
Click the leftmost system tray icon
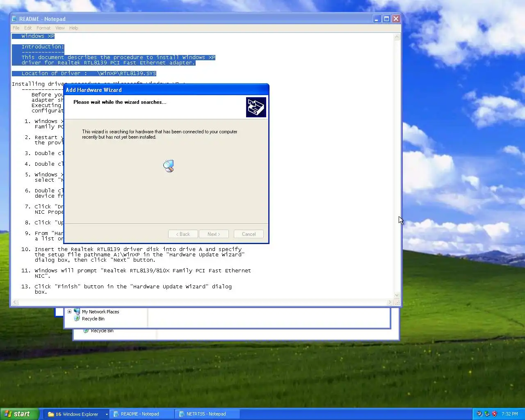(479, 414)
